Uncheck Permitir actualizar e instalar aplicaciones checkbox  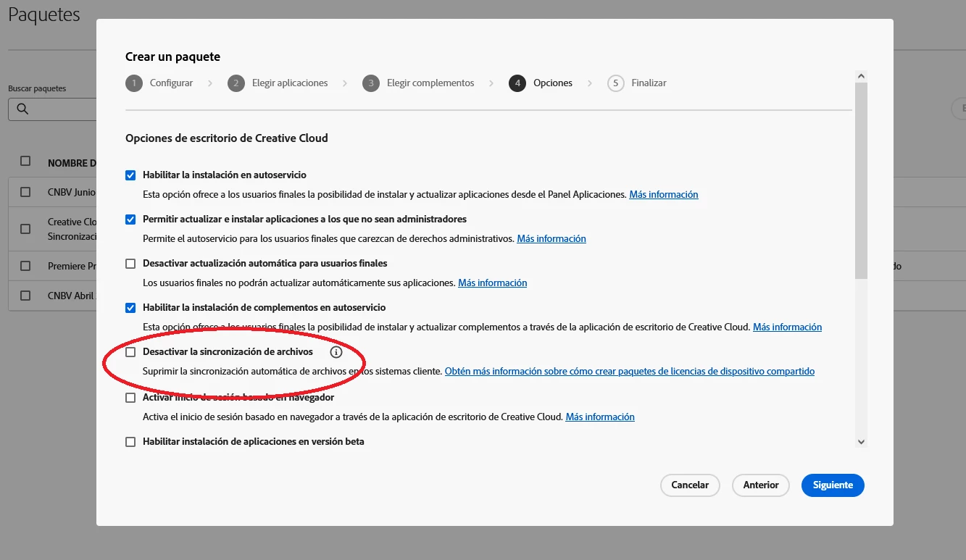pyautogui.click(x=130, y=220)
